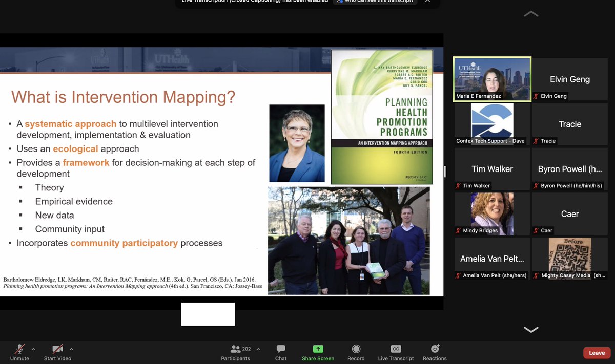Click the woman's portrait photo on the slide
The height and width of the screenshot is (364, 615).
point(297,143)
